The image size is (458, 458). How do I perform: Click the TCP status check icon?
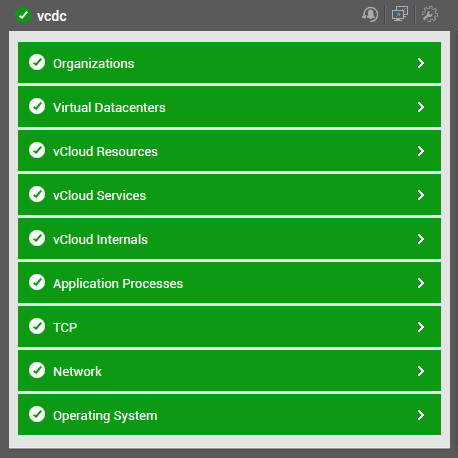coord(37,326)
